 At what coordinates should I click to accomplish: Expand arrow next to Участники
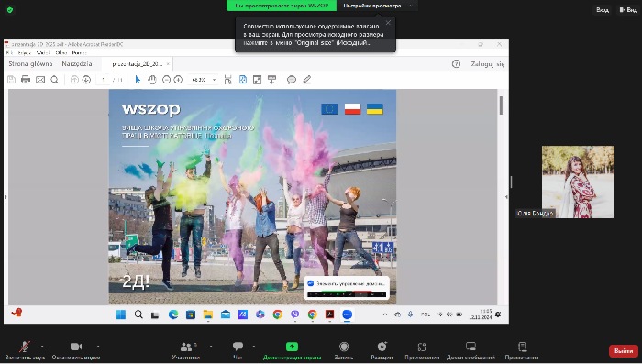[211, 347]
